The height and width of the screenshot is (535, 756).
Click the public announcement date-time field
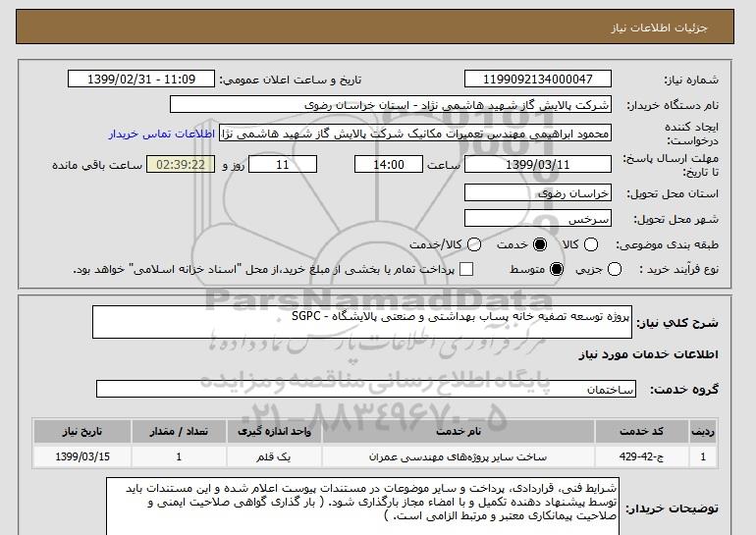coord(141,80)
